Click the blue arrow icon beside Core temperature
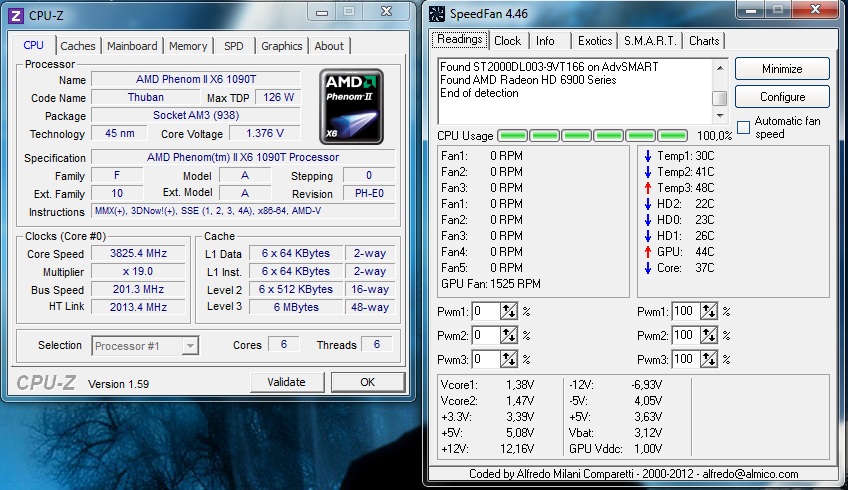The image size is (848, 490). (648, 268)
